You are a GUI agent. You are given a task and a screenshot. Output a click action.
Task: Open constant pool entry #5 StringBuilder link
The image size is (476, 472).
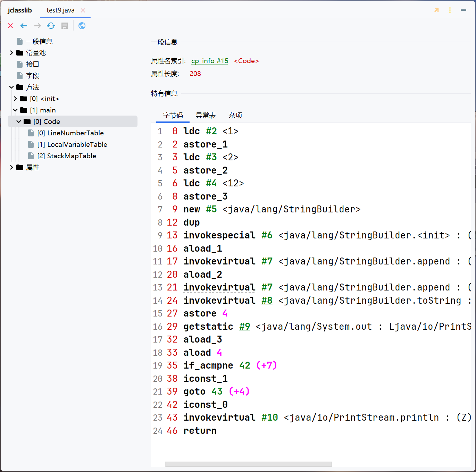click(x=211, y=209)
